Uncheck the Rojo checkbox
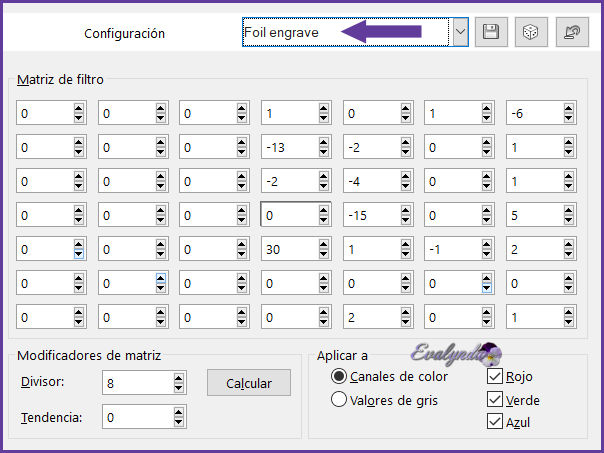The width and height of the screenshot is (604, 453). click(x=494, y=377)
